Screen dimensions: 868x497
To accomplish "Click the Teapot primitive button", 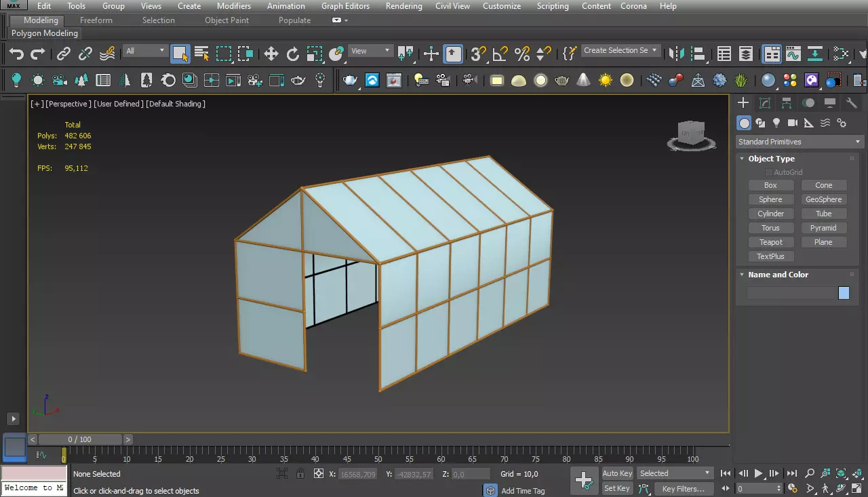I will [770, 242].
